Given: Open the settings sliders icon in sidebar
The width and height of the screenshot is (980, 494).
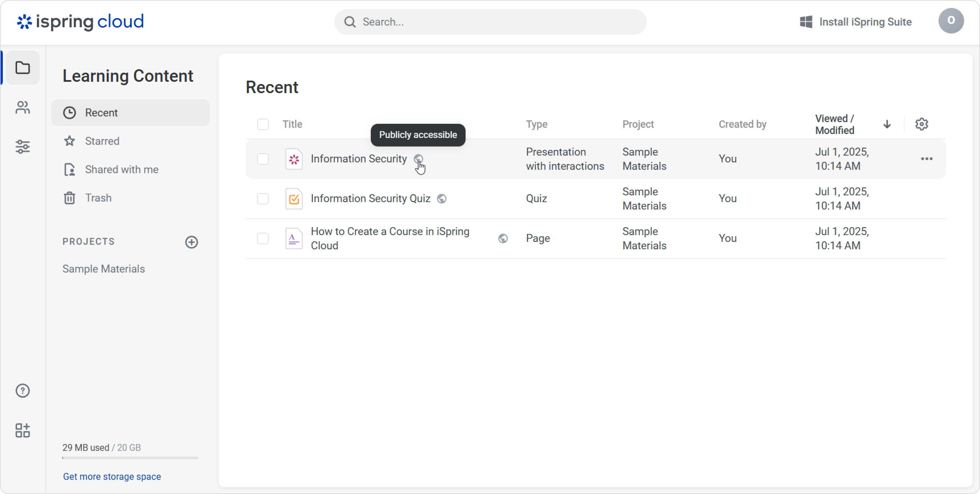Looking at the screenshot, I should click(23, 146).
